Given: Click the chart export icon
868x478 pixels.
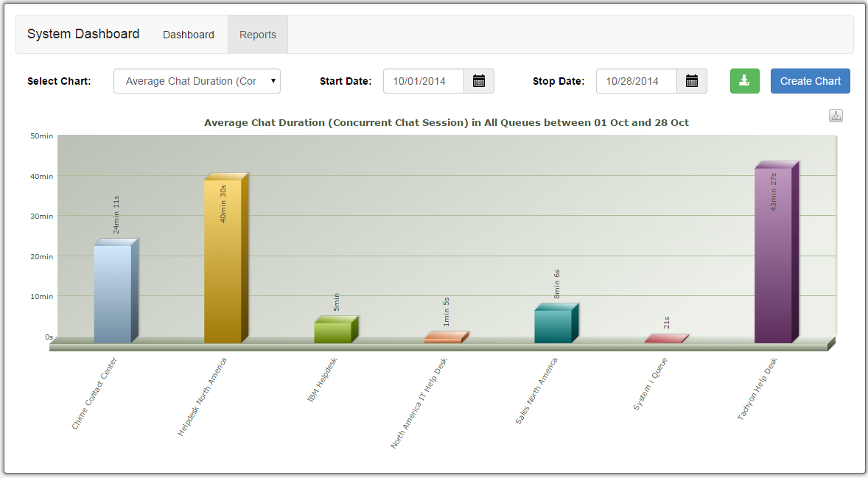Looking at the screenshot, I should (x=836, y=116).
